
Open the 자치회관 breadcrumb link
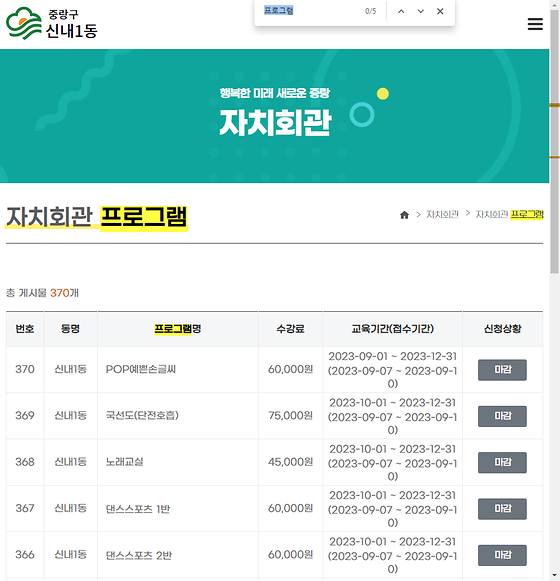click(442, 214)
